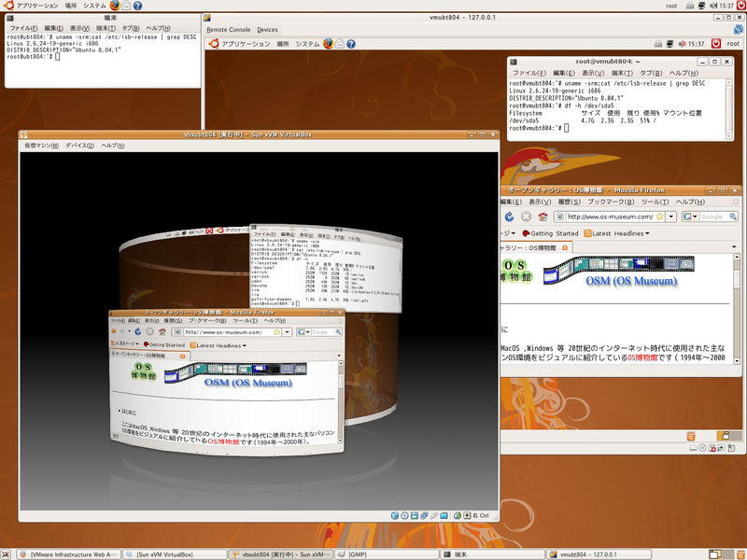Click Reload icon in Mozilla Firefox window
Image resolution: width=747 pixels, height=560 pixels.
coord(509,217)
